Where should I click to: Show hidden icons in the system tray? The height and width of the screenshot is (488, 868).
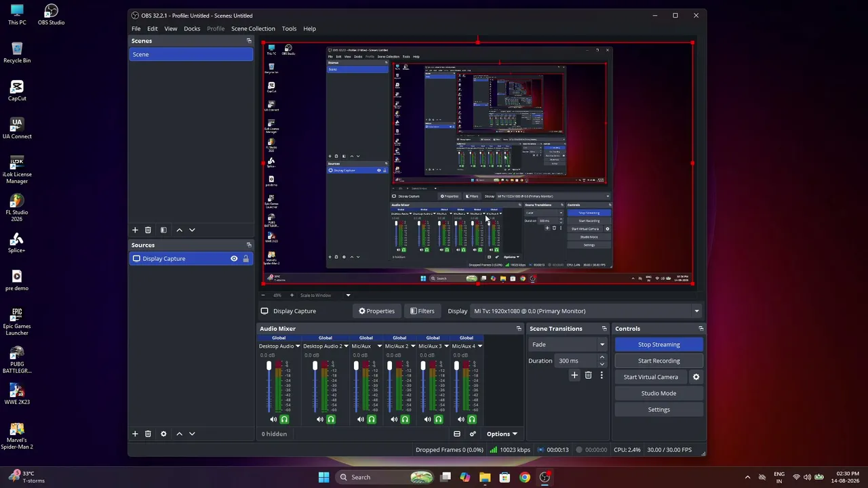(x=747, y=477)
